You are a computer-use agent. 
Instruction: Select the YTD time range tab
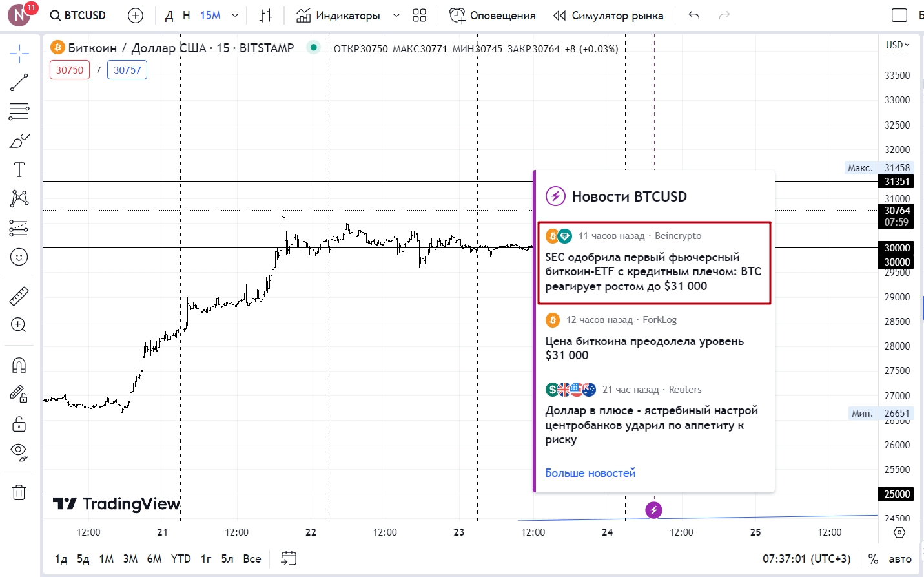pos(181,559)
